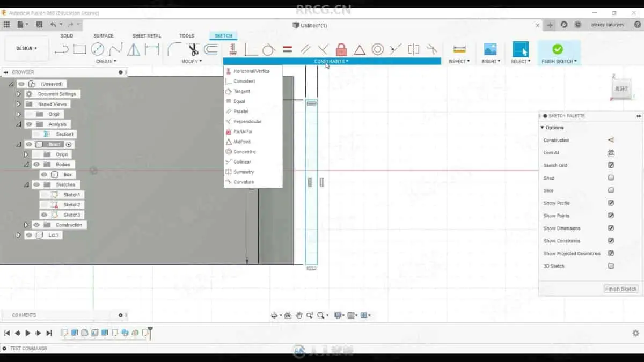Click the Look At icon in palette
The height and width of the screenshot is (362, 644).
click(611, 153)
